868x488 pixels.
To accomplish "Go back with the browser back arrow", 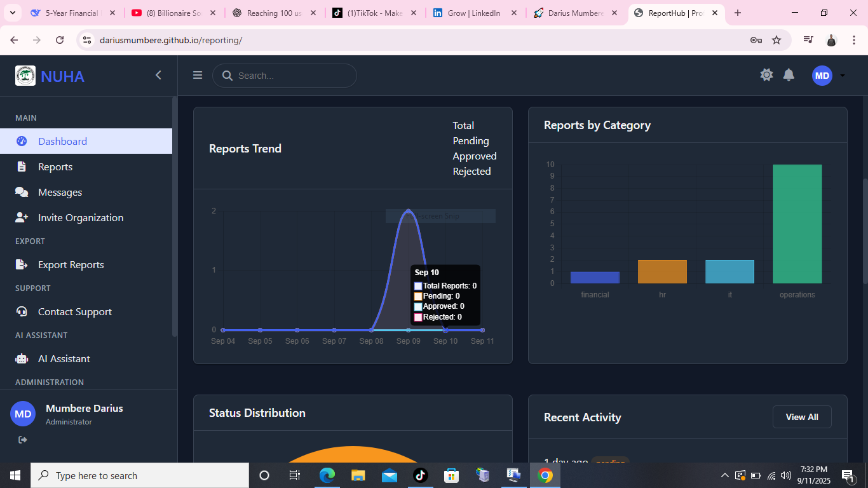I will [x=14, y=40].
